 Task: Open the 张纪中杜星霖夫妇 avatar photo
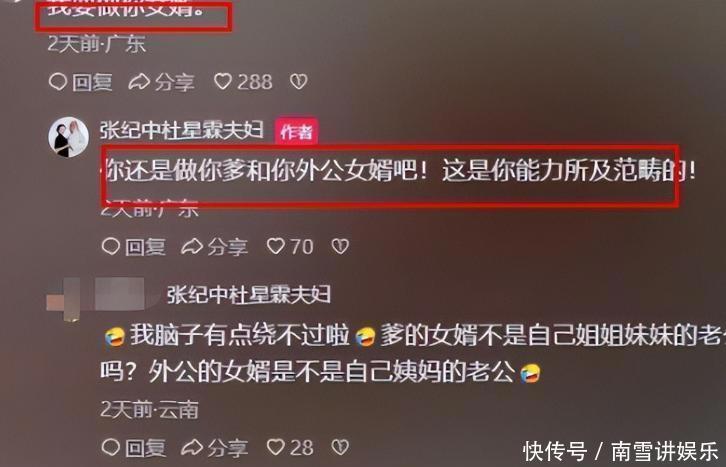(x=69, y=137)
